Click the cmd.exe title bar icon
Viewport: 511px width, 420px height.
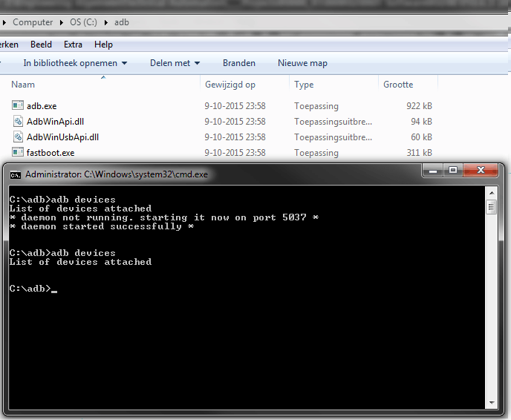15,175
